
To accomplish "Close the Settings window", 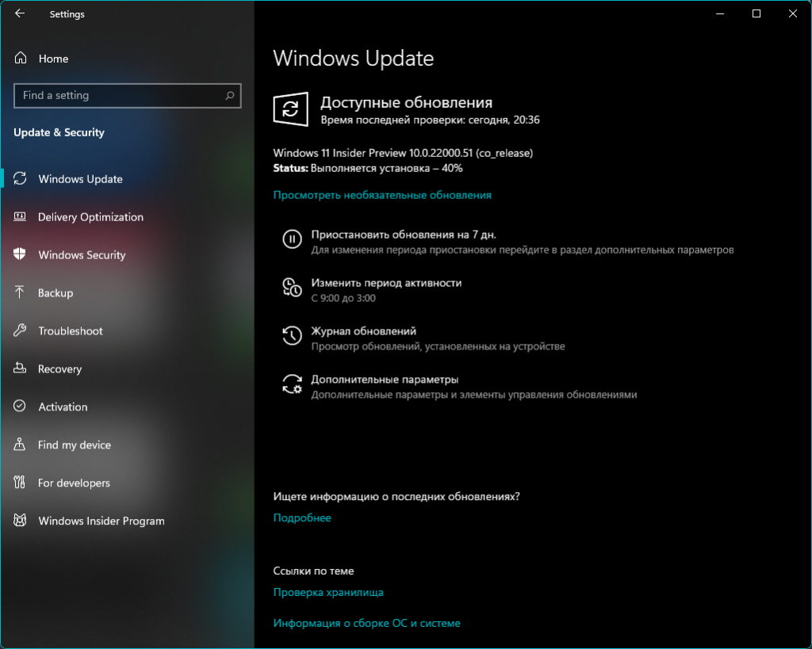I will click(793, 13).
